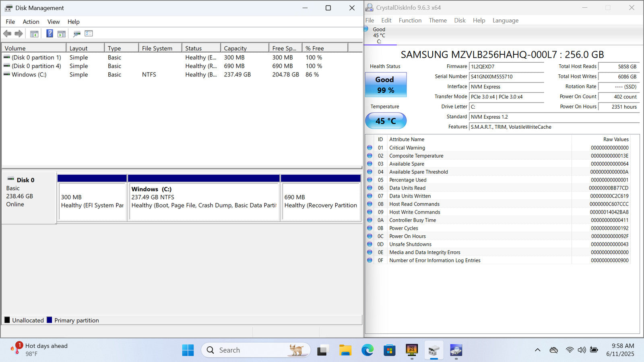The height and width of the screenshot is (362, 644).
Task: Sort by the % Free column header
Action: click(x=325, y=48)
